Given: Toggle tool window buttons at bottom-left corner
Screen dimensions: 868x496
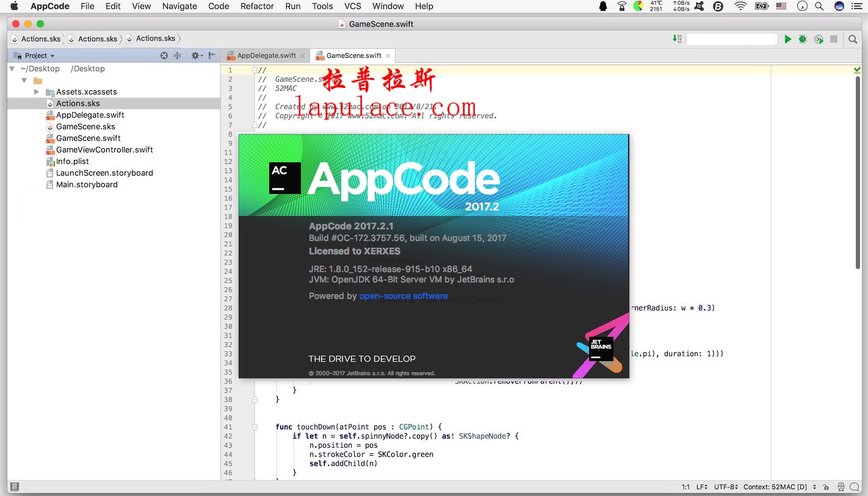Looking at the screenshot, I should pos(15,487).
